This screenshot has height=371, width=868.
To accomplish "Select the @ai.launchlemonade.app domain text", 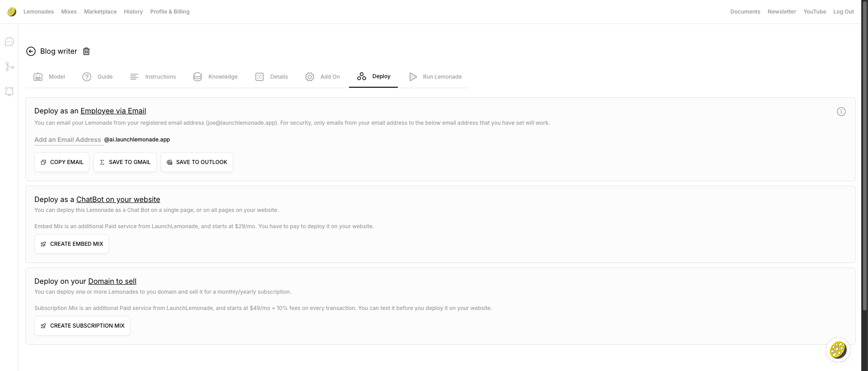I will tap(137, 140).
